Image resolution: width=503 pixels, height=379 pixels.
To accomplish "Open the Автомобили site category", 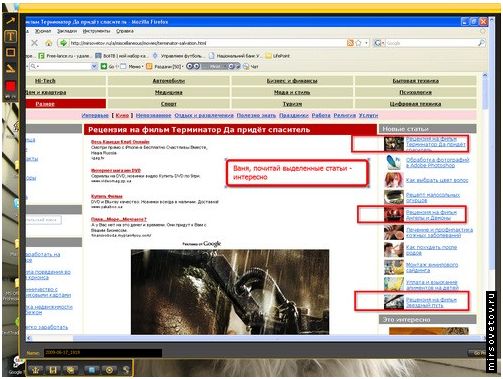I will coord(169,81).
